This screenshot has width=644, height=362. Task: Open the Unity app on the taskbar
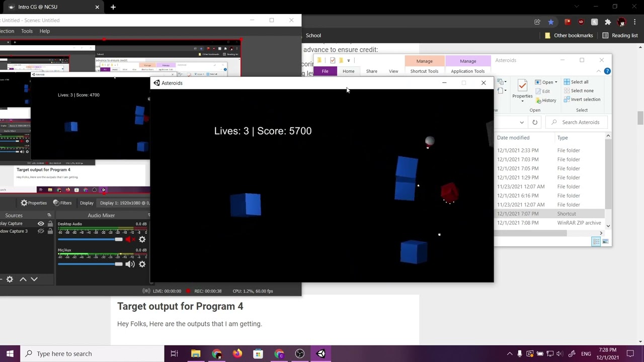320,353
